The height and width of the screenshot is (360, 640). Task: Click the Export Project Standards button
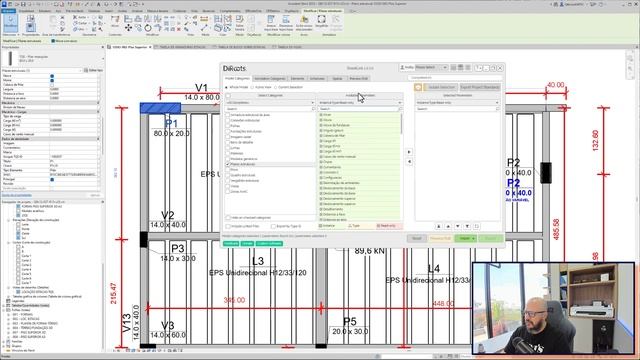pos(480,87)
